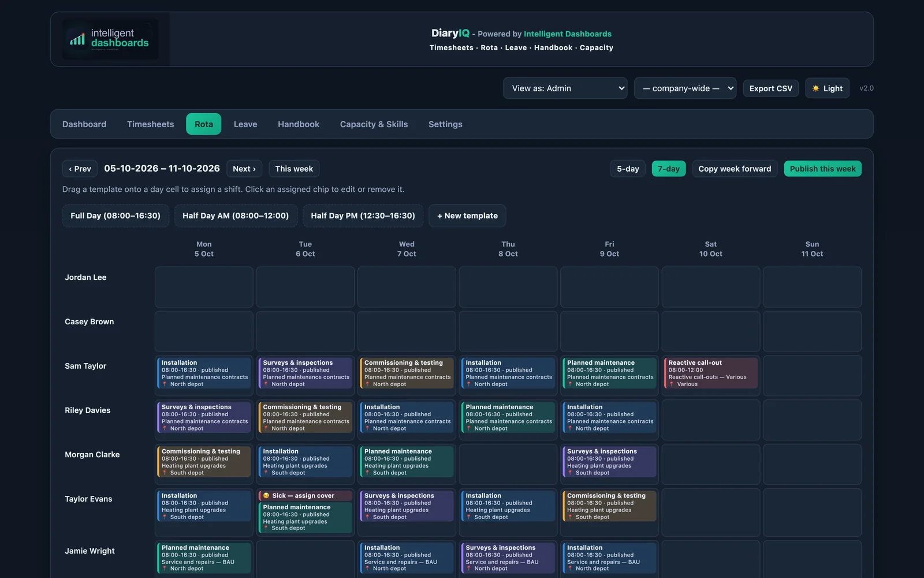
Task: Click Sam Taylor's Monday Installation shift
Action: point(204,373)
